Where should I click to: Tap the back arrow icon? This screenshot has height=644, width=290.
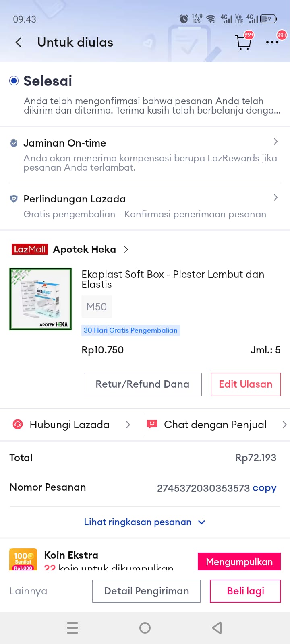[x=18, y=43]
